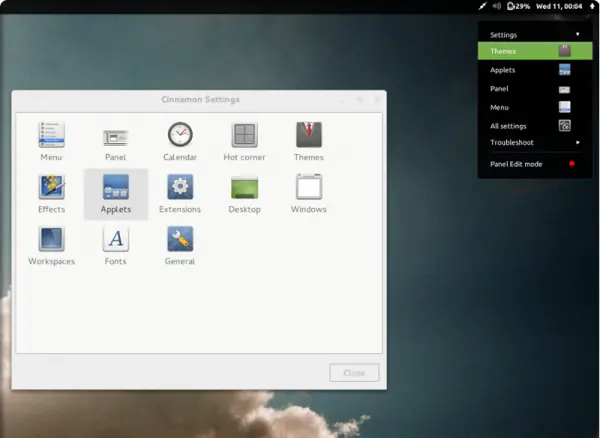Open the clock showing Wed 11, 00:04

click(559, 6)
